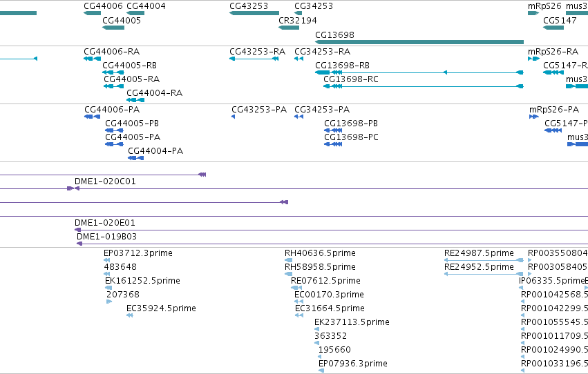This screenshot has width=588, height=374.
Task: Select the DME1-019B03 clone feature
Action: point(332,244)
